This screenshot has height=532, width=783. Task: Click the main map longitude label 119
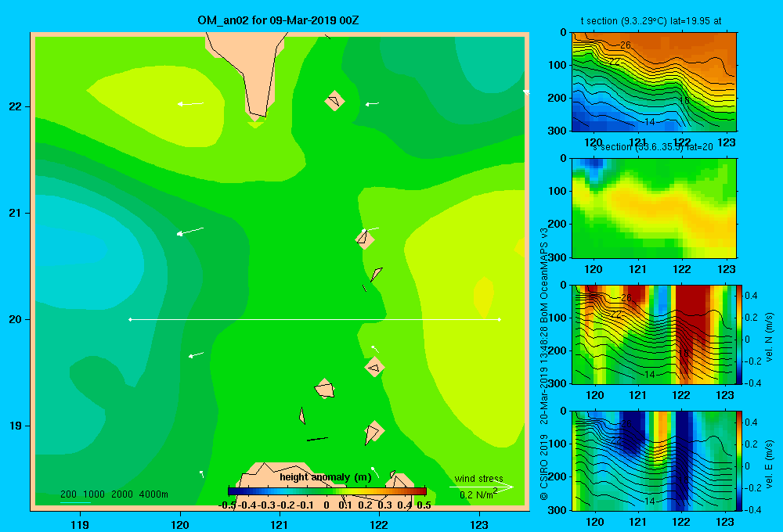click(x=80, y=524)
